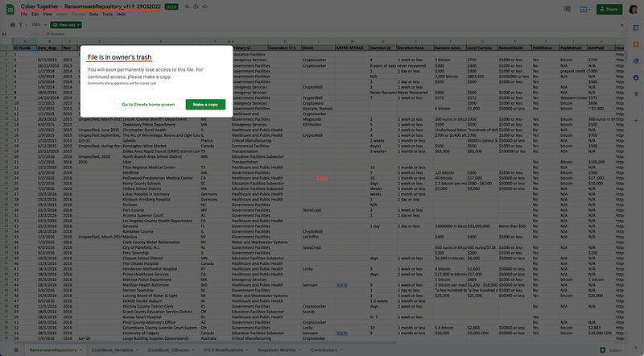Open Calendar in the side panel

coord(636,28)
